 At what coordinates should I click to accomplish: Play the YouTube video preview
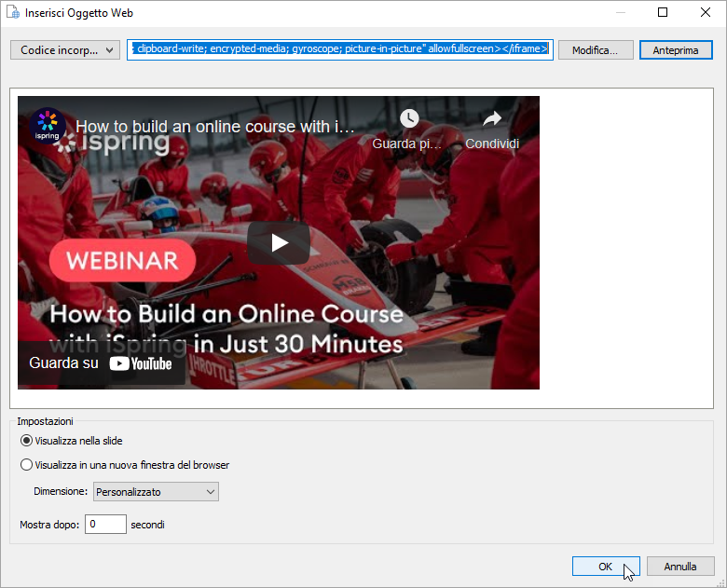(279, 243)
